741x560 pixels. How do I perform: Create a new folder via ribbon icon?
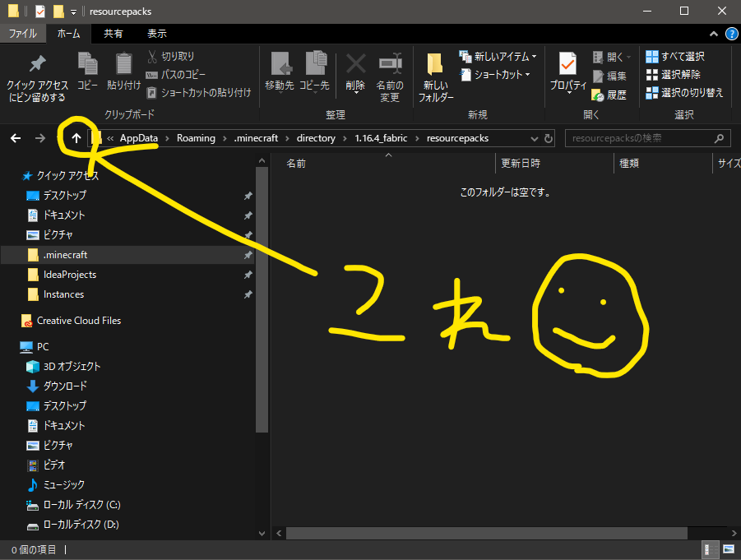[435, 76]
